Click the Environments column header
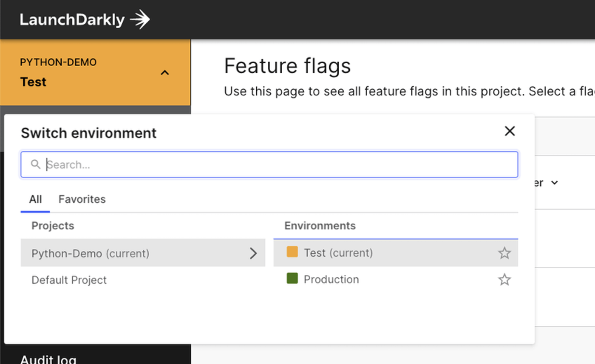595x364 pixels. click(x=320, y=226)
